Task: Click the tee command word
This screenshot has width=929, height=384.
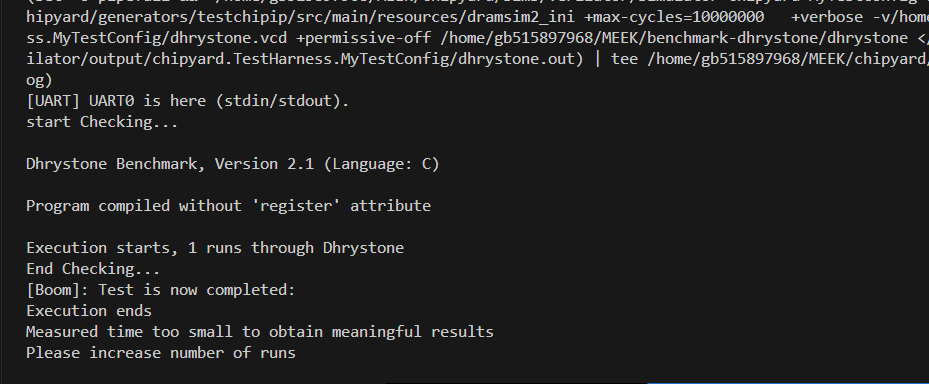Action: [x=624, y=59]
